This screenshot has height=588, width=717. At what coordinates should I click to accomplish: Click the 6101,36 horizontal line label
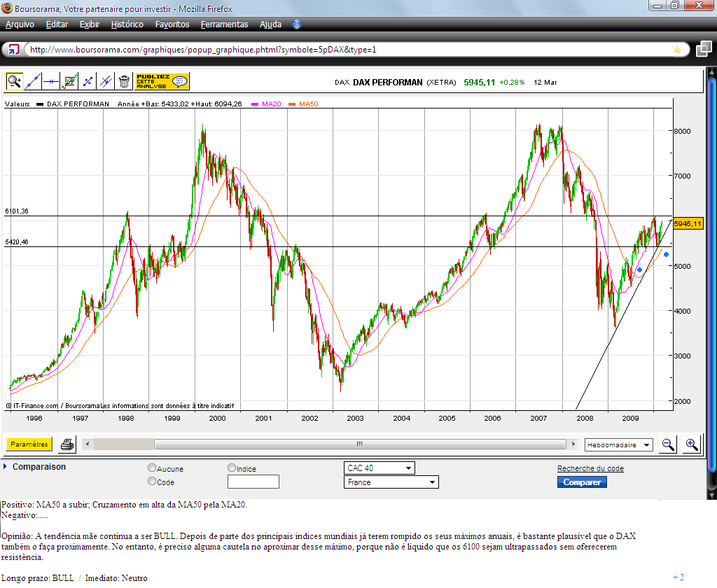17,211
